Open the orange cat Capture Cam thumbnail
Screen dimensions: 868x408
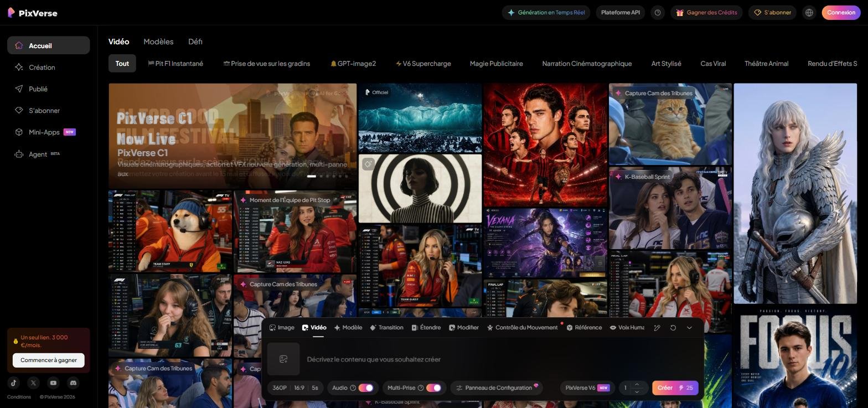pos(670,124)
